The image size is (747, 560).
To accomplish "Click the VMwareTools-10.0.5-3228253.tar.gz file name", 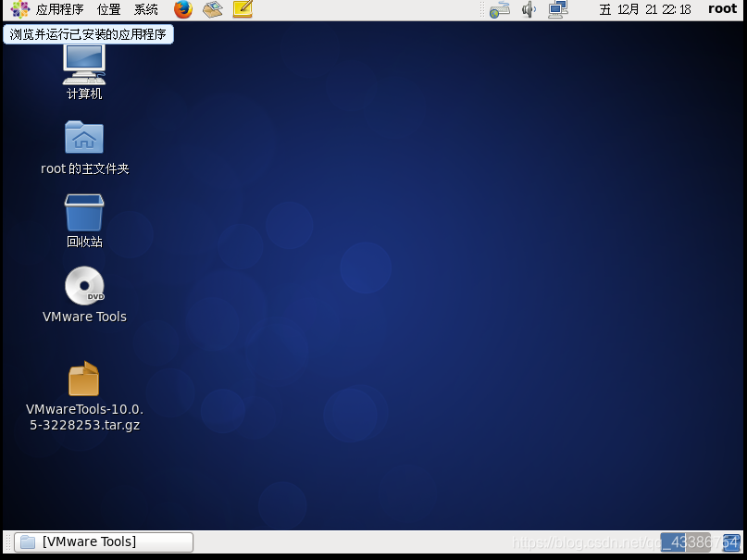I will (x=85, y=417).
